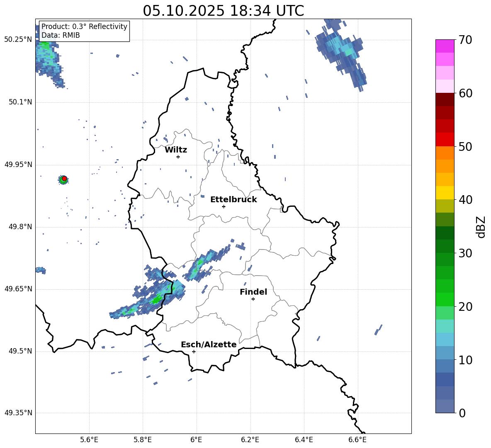Click the 6.4°E longitude label

304,440
